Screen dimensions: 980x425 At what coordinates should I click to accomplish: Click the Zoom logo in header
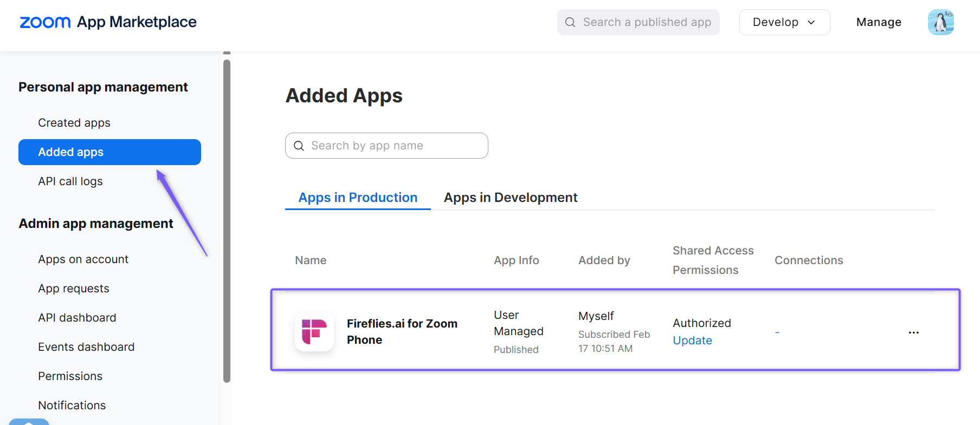pyautogui.click(x=45, y=22)
